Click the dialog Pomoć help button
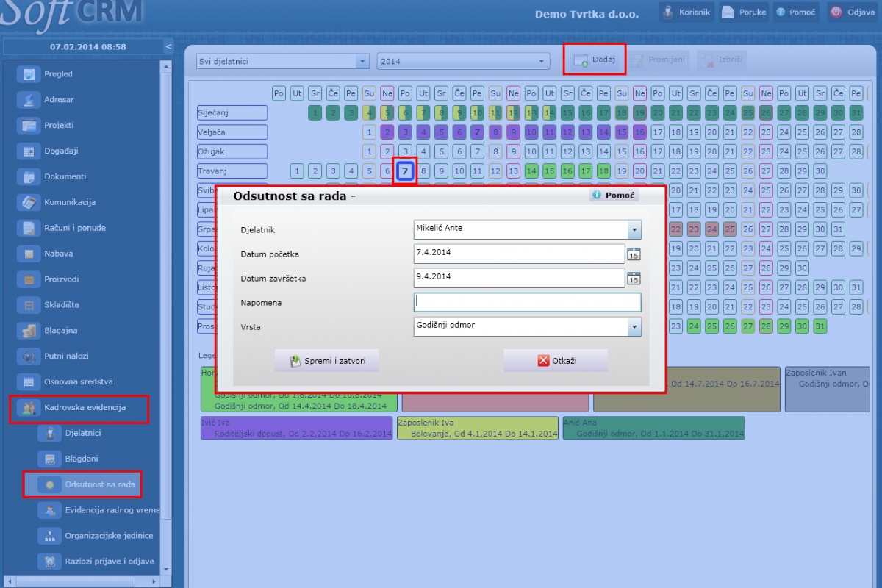 point(614,196)
